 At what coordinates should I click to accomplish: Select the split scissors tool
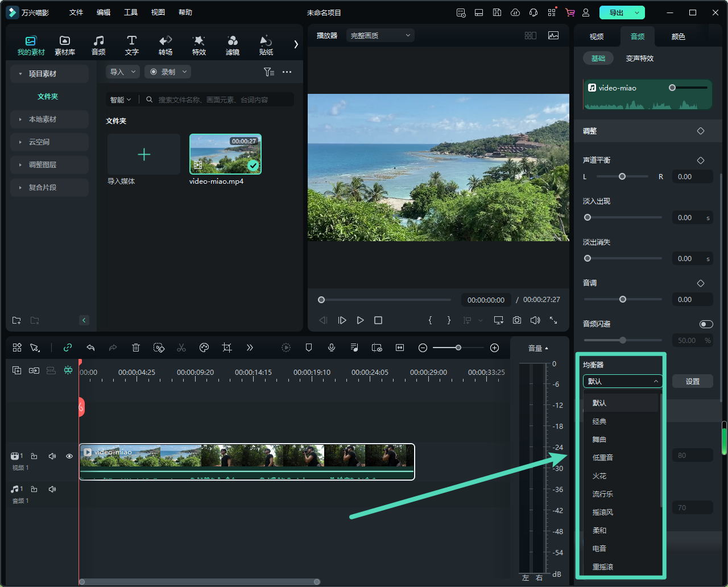click(x=181, y=348)
